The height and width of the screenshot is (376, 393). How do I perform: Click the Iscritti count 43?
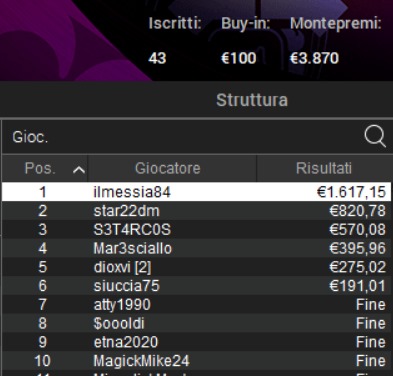[157, 58]
